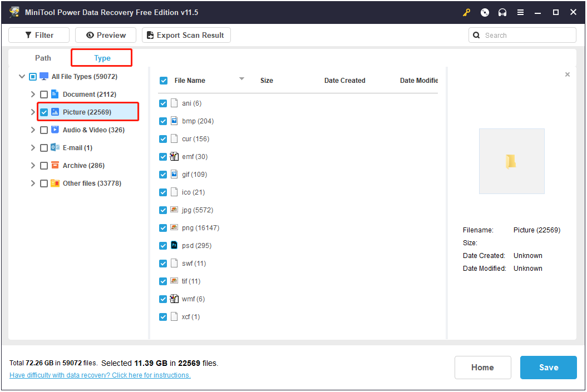Uncheck the psd (295) checkbox
The image size is (587, 392).
[x=163, y=246]
